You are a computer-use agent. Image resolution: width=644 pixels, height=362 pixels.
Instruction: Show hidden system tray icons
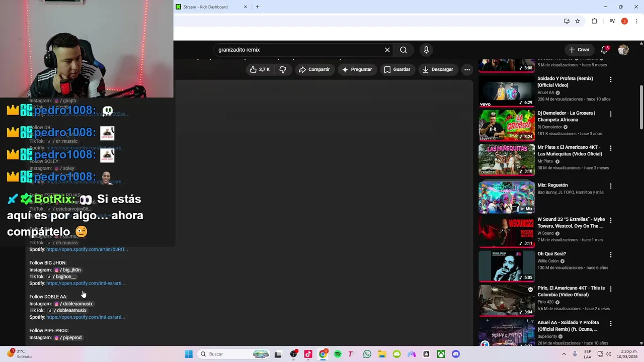pos(563,354)
